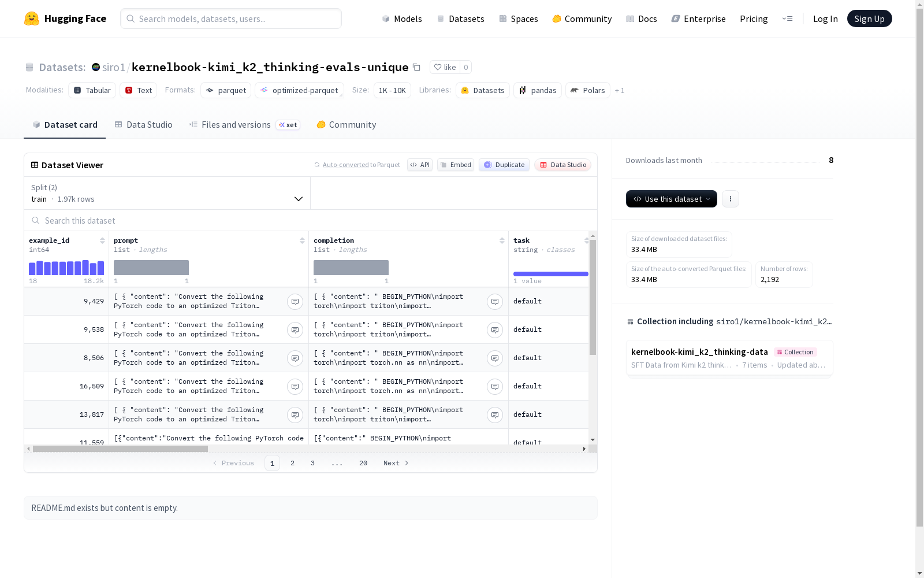This screenshot has width=924, height=578.
Task: Open row 16,509 prompt chat preview icon
Action: coord(295,386)
